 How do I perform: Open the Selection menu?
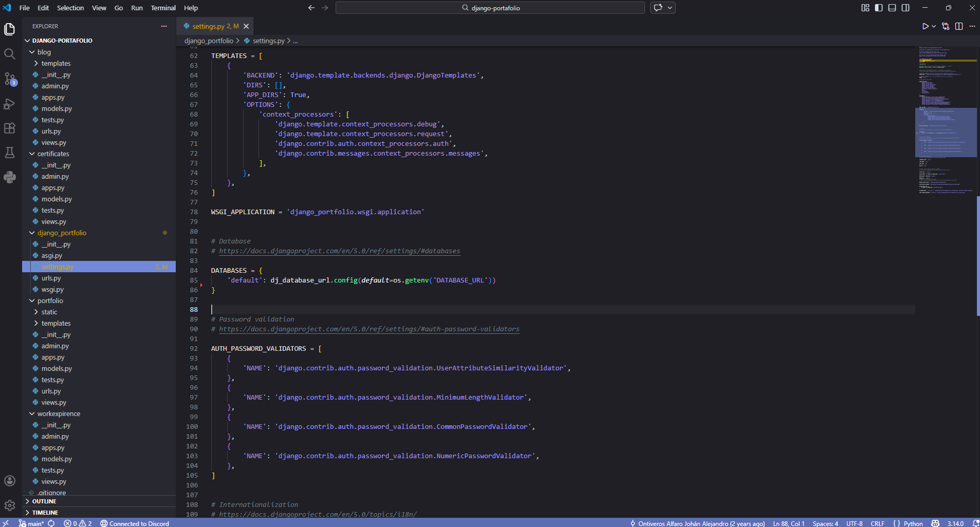click(x=70, y=8)
